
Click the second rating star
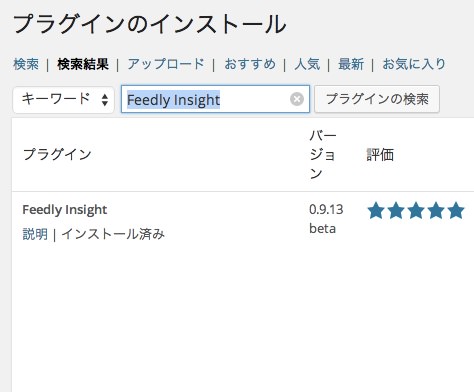tap(396, 211)
